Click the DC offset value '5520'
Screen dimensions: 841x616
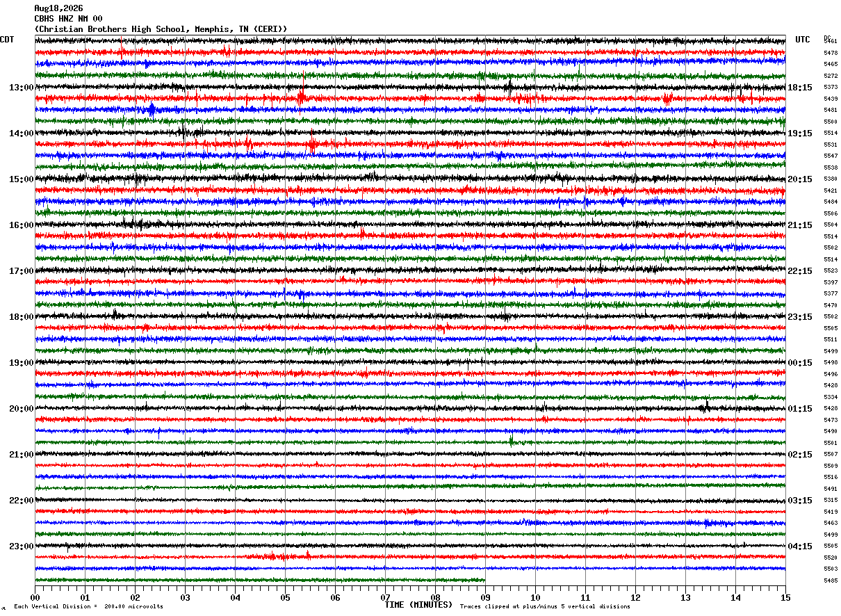(x=831, y=558)
